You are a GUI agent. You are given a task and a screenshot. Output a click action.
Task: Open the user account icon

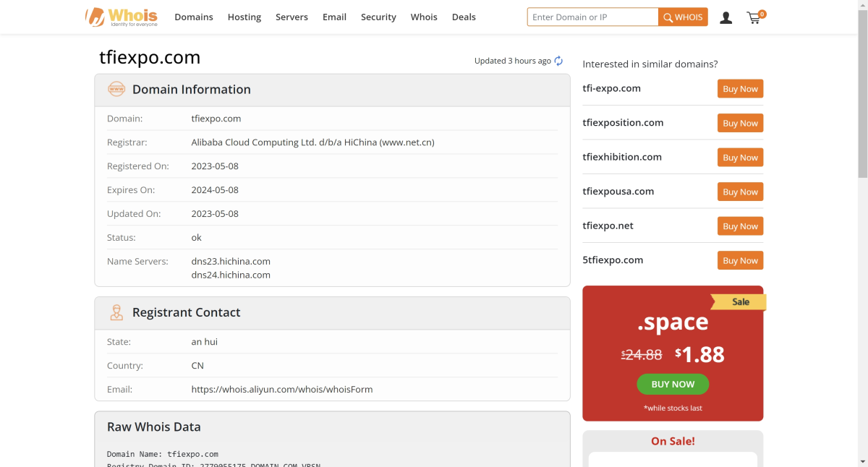click(726, 17)
